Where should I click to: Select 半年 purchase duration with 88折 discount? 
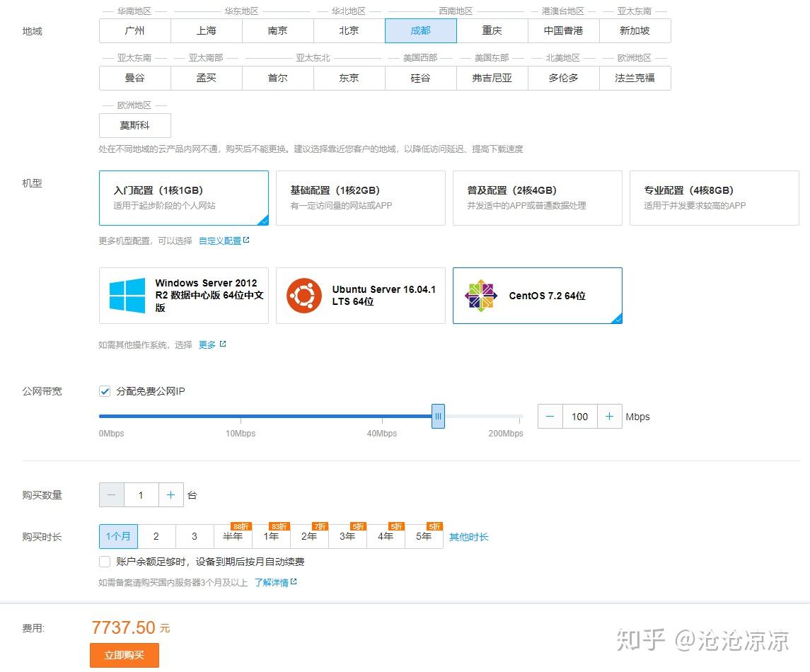pos(233,537)
